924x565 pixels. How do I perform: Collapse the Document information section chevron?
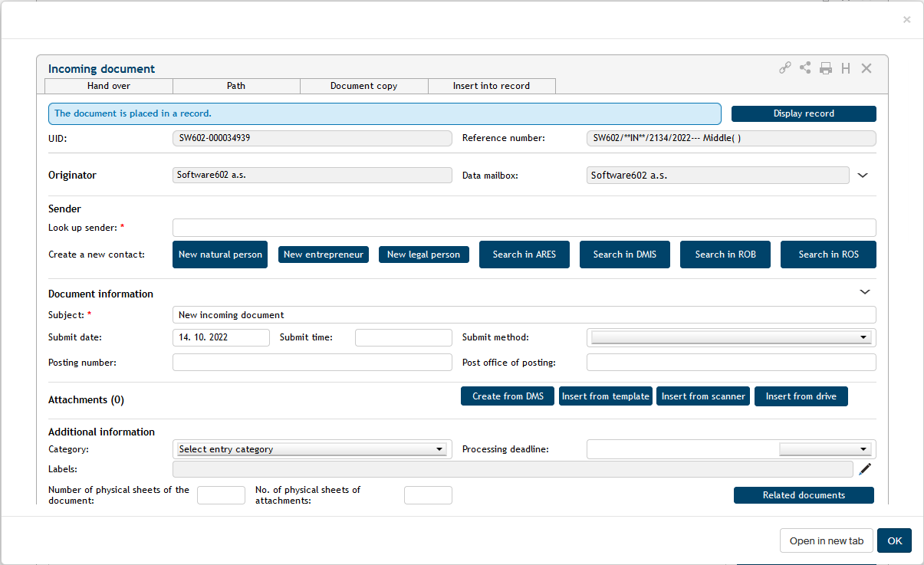coord(865,292)
